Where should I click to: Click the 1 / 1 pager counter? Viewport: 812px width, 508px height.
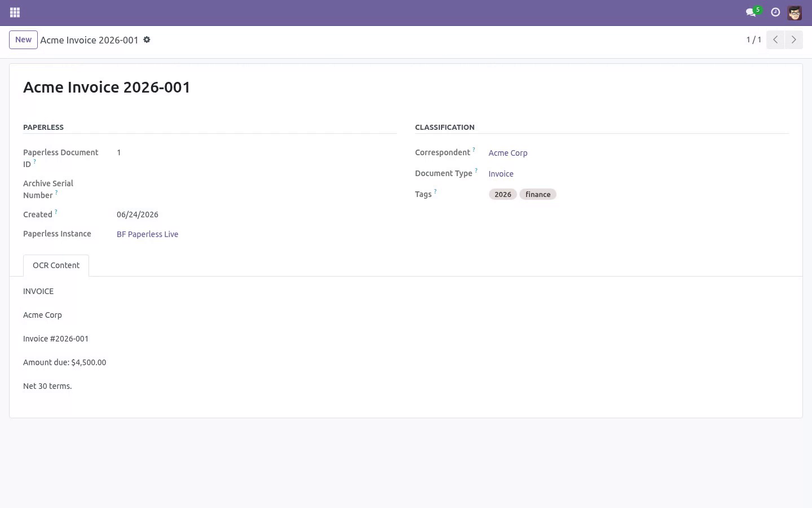tap(754, 40)
